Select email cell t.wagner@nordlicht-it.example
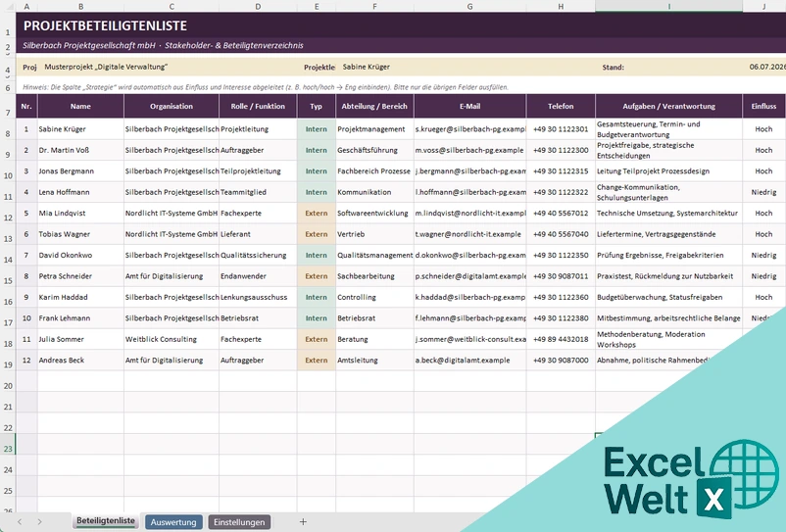 tap(469, 234)
